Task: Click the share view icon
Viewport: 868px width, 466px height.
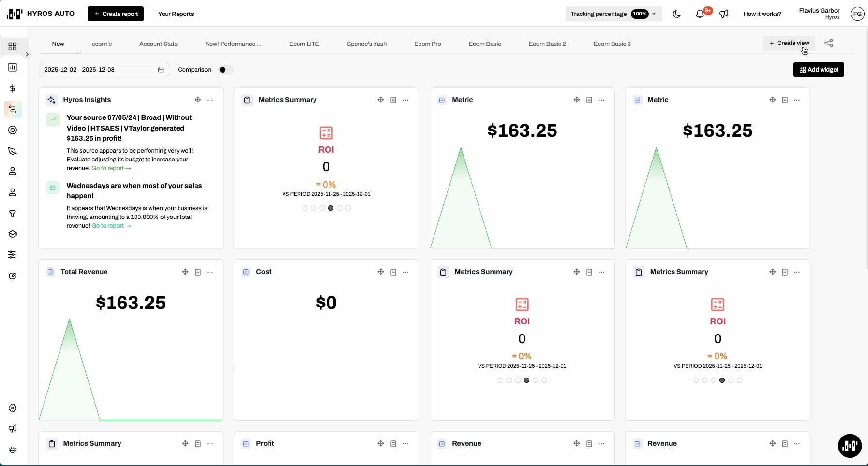Action: (x=829, y=43)
